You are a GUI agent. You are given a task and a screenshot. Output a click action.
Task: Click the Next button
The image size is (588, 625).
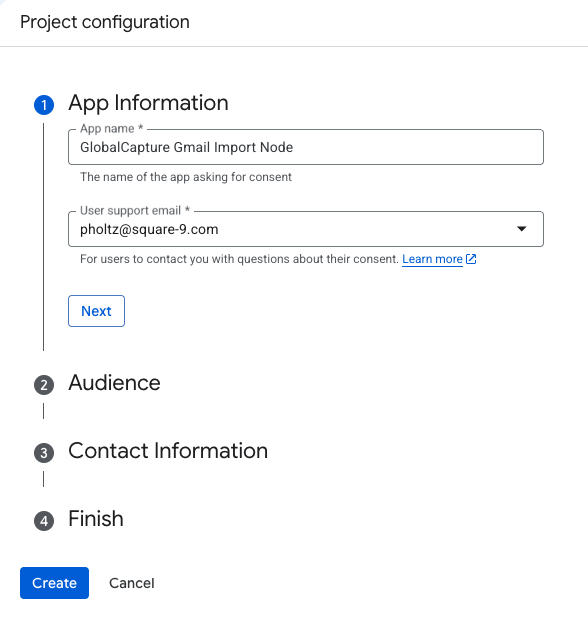(96, 311)
